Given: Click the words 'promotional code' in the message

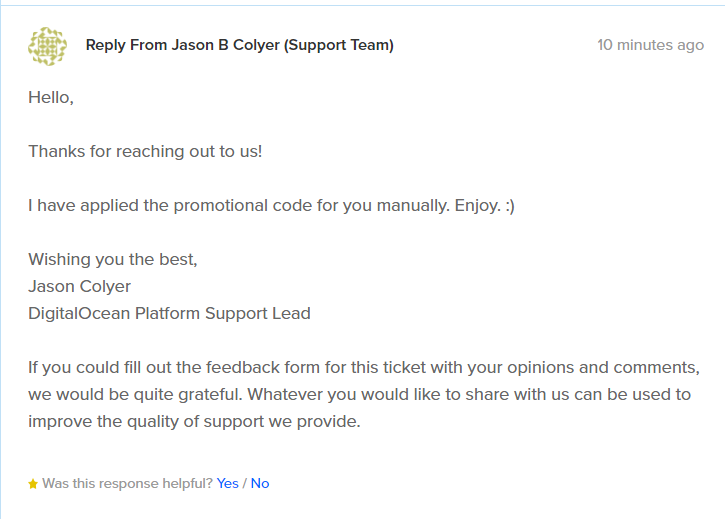Looking at the screenshot, I should (x=243, y=205).
